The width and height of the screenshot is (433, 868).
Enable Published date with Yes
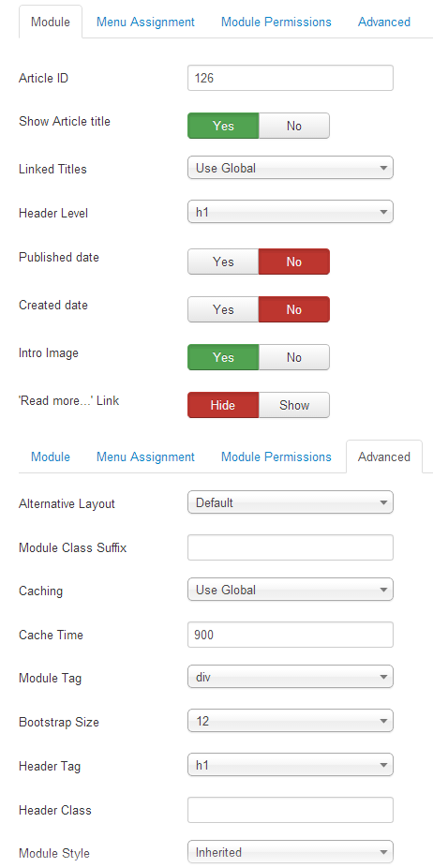(x=223, y=262)
